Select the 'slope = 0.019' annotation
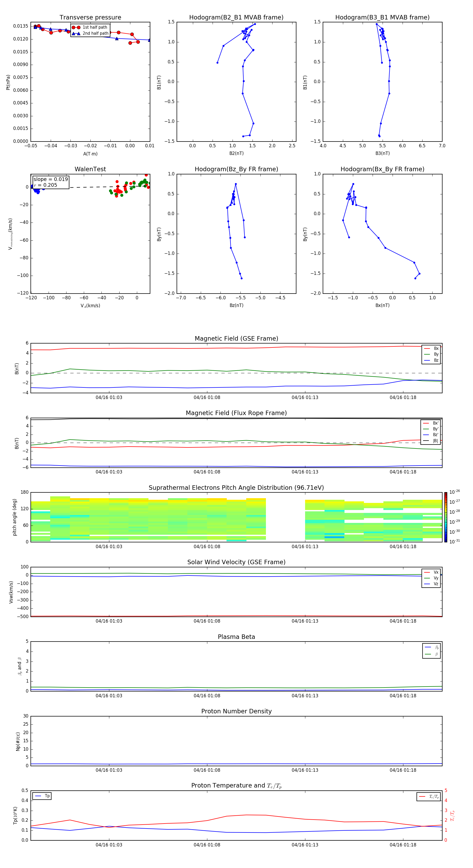The height and width of the screenshot is (868, 473). pos(50,179)
